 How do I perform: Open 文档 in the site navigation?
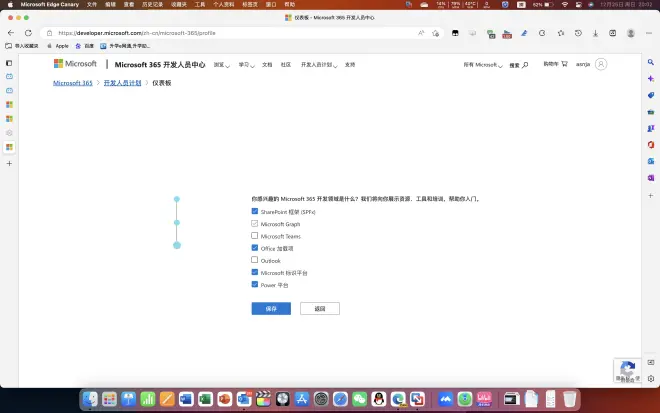pyautogui.click(x=267, y=65)
